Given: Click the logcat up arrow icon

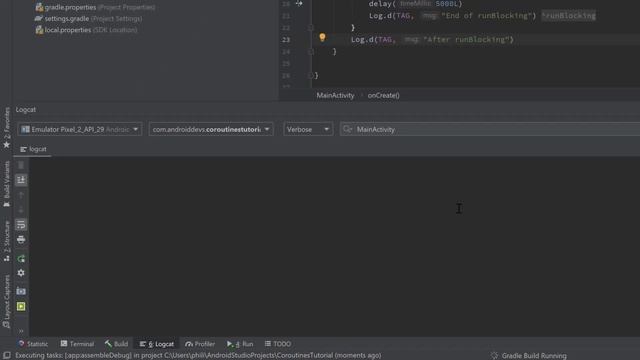Looking at the screenshot, I should (21, 195).
